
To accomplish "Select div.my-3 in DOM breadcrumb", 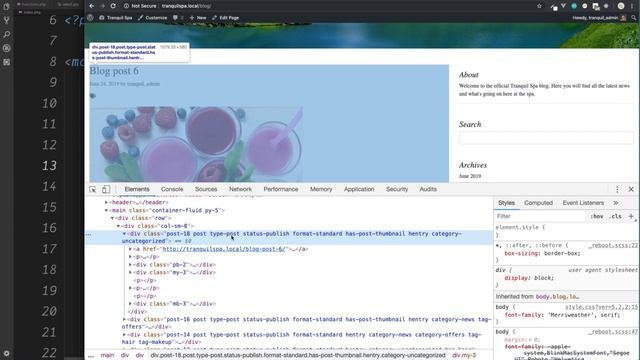I will (x=464, y=356).
